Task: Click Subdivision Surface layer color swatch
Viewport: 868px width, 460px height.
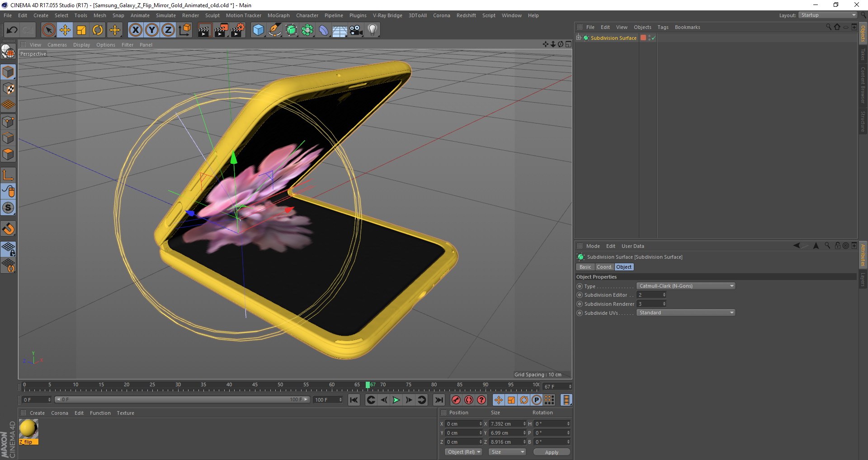Action: tap(643, 38)
